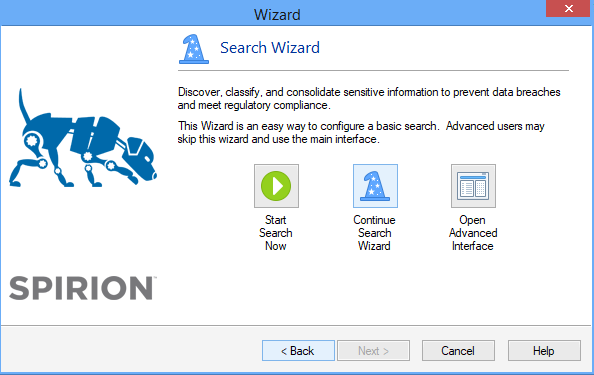Click the wizard hat icon beside Search Wizard
Image resolution: width=594 pixels, height=375 pixels.
click(194, 49)
